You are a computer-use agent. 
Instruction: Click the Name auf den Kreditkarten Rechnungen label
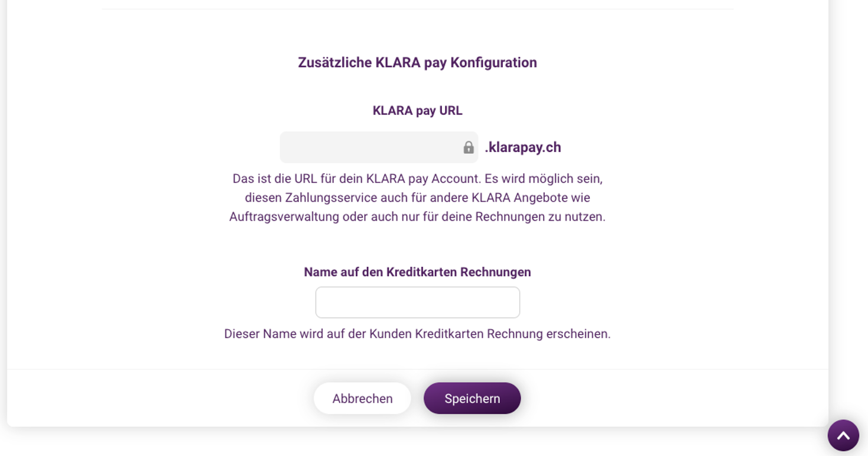click(418, 272)
